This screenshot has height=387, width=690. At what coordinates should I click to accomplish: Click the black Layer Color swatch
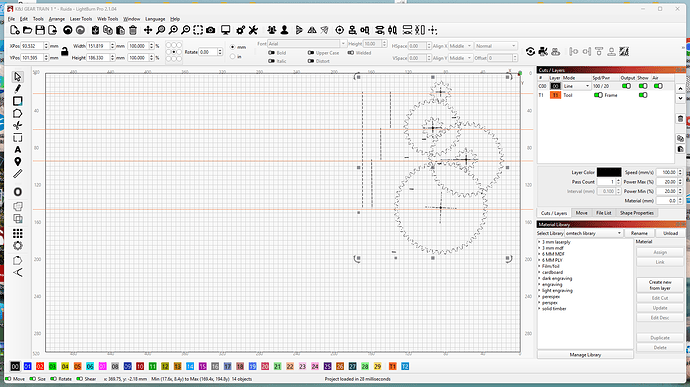(609, 172)
